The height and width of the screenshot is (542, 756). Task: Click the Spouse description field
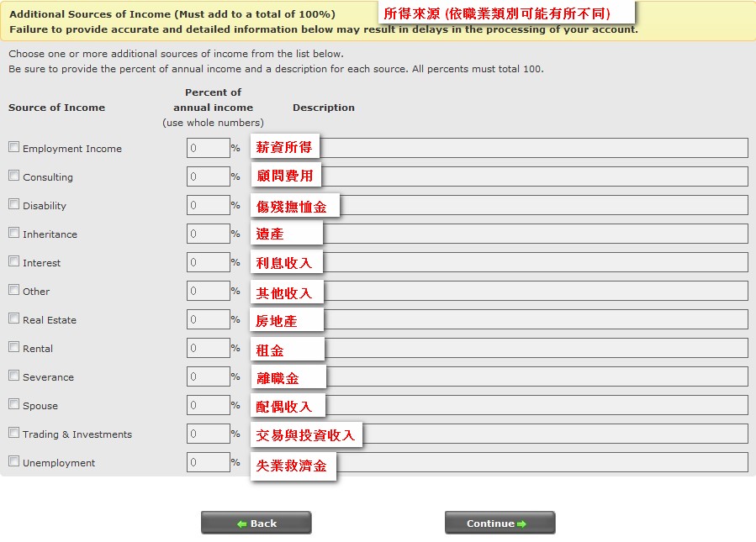click(500, 405)
